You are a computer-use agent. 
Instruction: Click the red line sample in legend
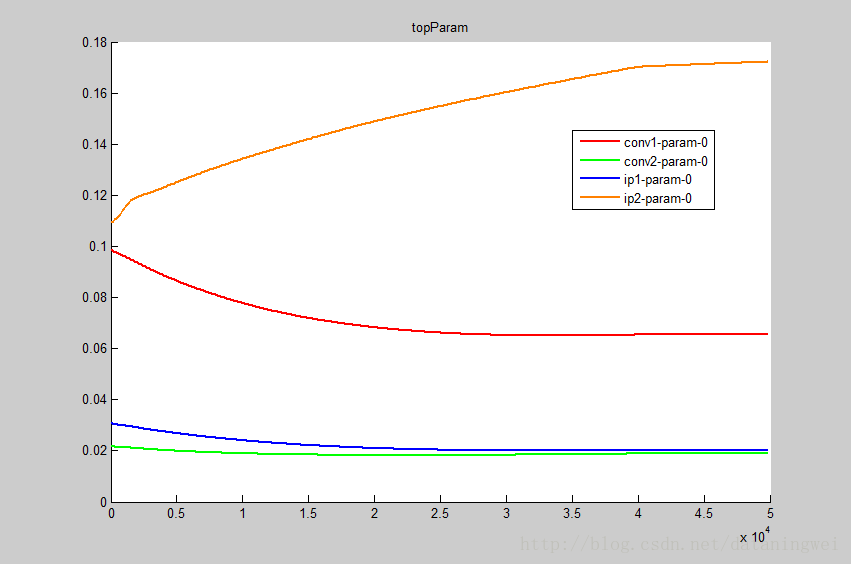point(600,141)
